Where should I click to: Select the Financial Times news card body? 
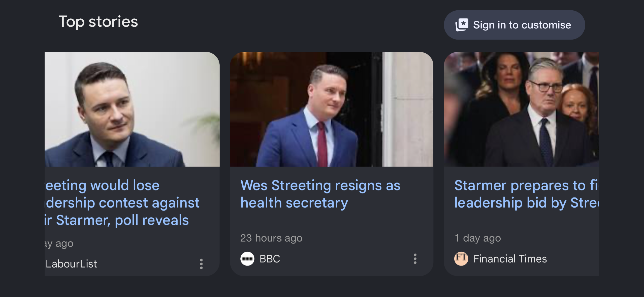click(x=522, y=164)
